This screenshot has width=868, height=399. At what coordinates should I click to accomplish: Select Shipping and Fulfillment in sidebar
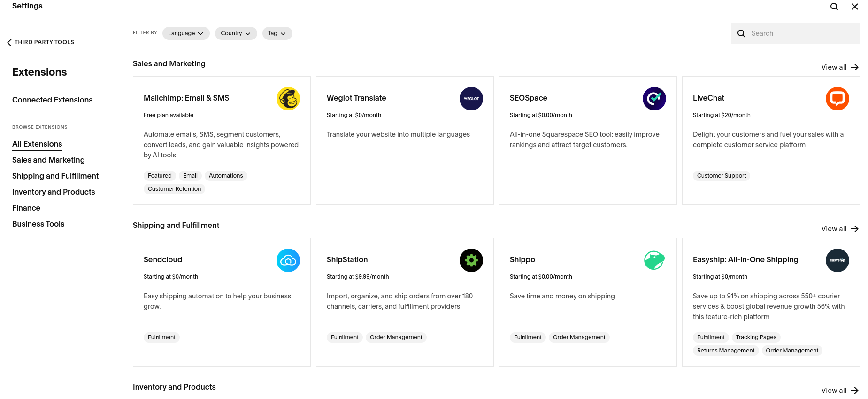click(x=55, y=176)
